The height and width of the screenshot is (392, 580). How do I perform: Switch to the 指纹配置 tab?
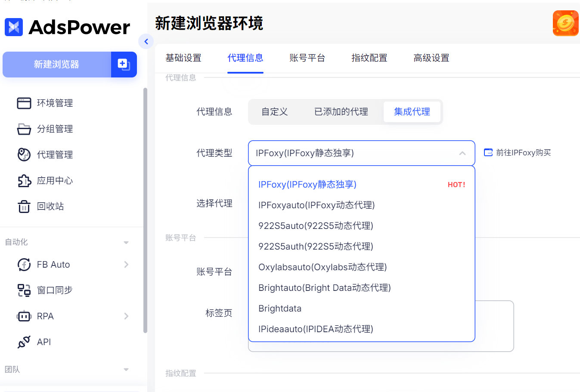pyautogui.click(x=369, y=58)
